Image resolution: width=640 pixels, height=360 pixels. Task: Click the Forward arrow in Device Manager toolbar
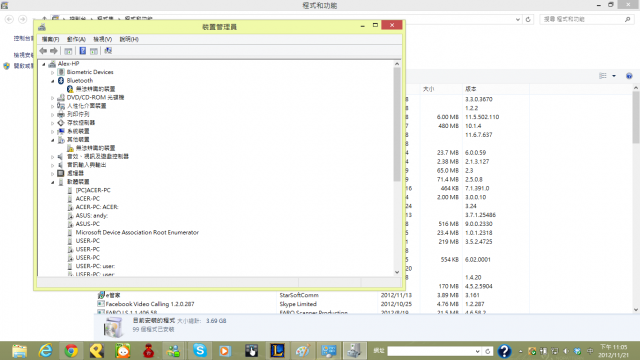pyautogui.click(x=54, y=51)
